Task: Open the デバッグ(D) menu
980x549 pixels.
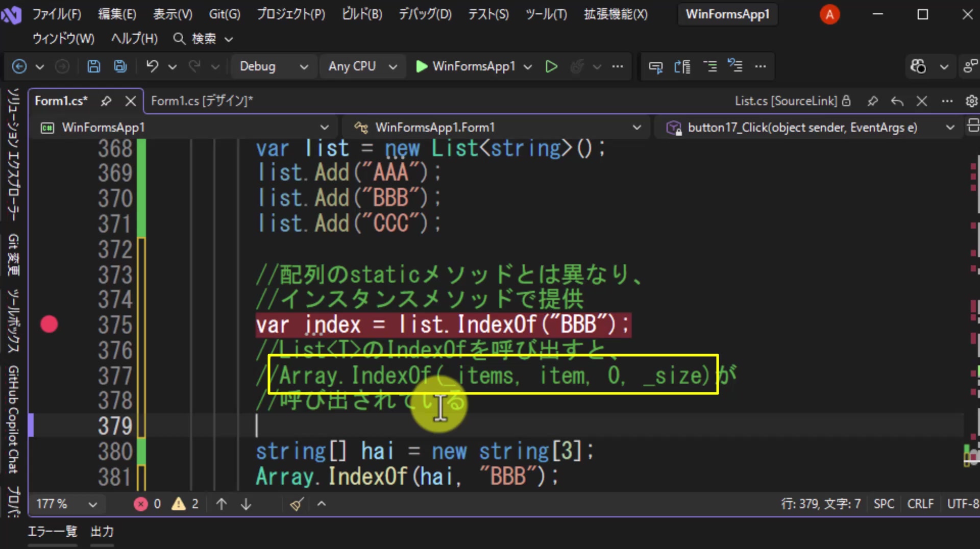Action: pyautogui.click(x=425, y=14)
